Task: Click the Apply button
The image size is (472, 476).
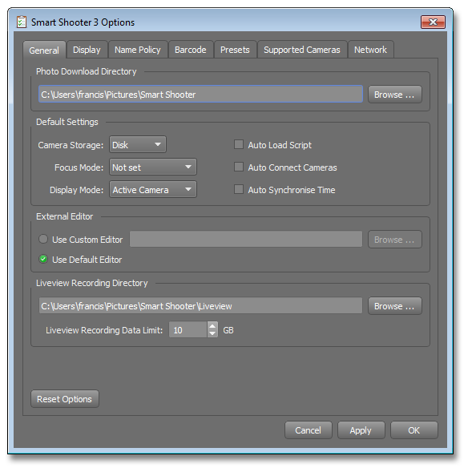Action: 361,430
